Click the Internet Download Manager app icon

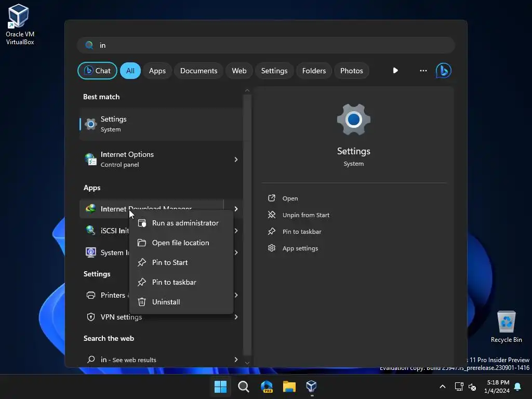point(90,209)
